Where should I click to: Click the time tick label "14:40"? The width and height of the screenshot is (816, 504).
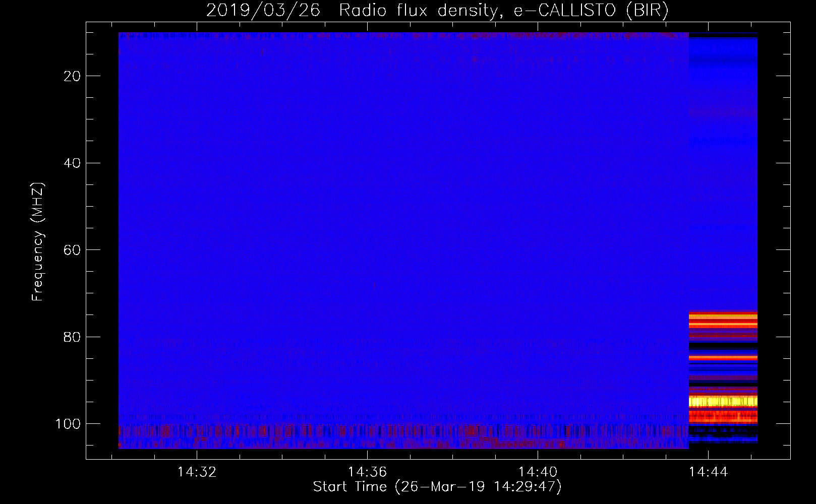click(x=538, y=472)
